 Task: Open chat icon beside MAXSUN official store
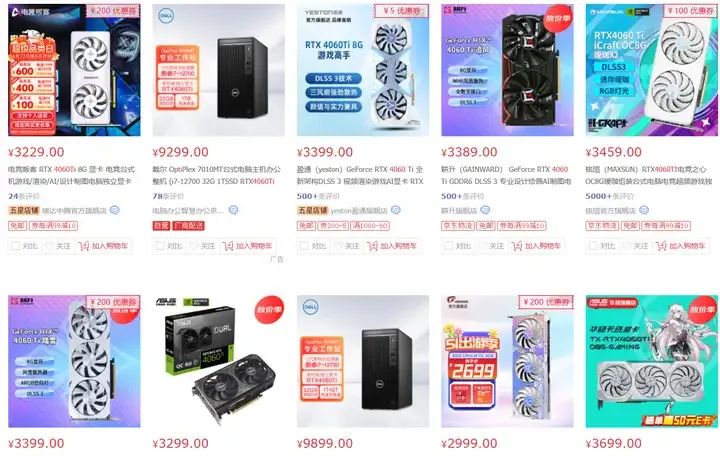pyautogui.click(x=644, y=210)
